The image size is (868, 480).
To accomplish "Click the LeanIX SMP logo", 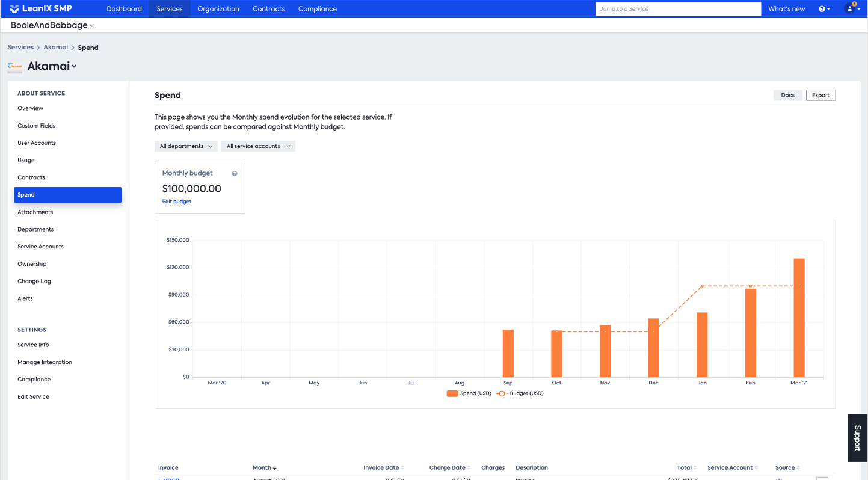I will pos(41,8).
